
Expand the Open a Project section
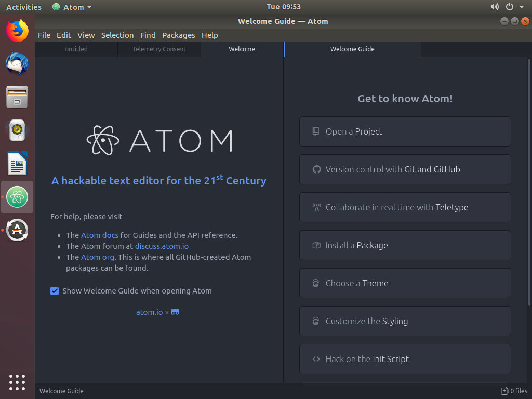[405, 131]
